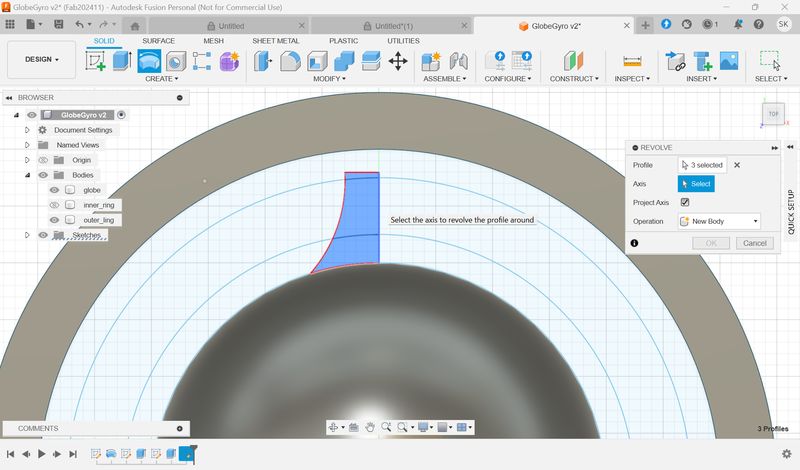This screenshot has width=800, height=470.
Task: Switch to the MESH tab
Action: coord(213,41)
